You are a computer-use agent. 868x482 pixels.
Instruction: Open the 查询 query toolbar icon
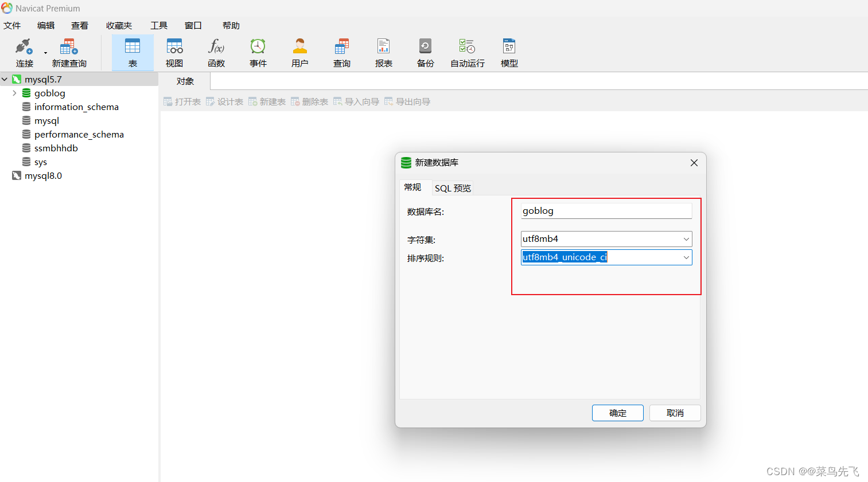[x=342, y=53]
